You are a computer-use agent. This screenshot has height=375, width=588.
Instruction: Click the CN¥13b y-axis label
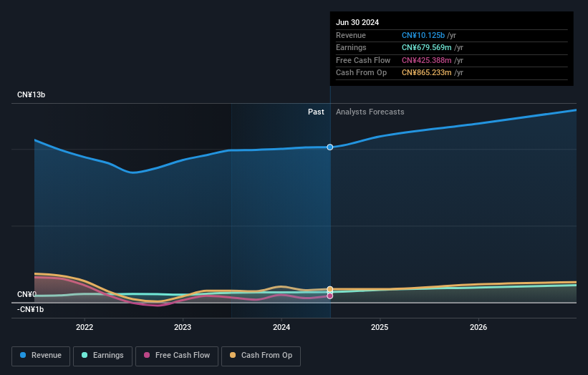pyautogui.click(x=31, y=94)
